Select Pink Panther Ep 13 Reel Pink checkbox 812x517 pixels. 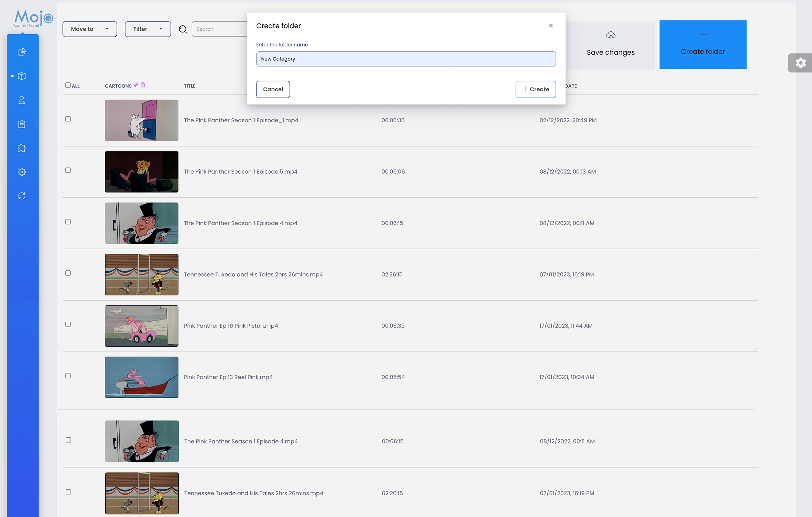[x=68, y=376]
